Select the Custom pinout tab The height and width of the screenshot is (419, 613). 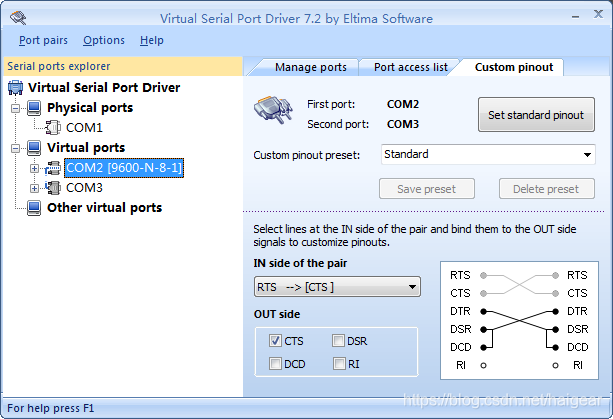tap(514, 67)
